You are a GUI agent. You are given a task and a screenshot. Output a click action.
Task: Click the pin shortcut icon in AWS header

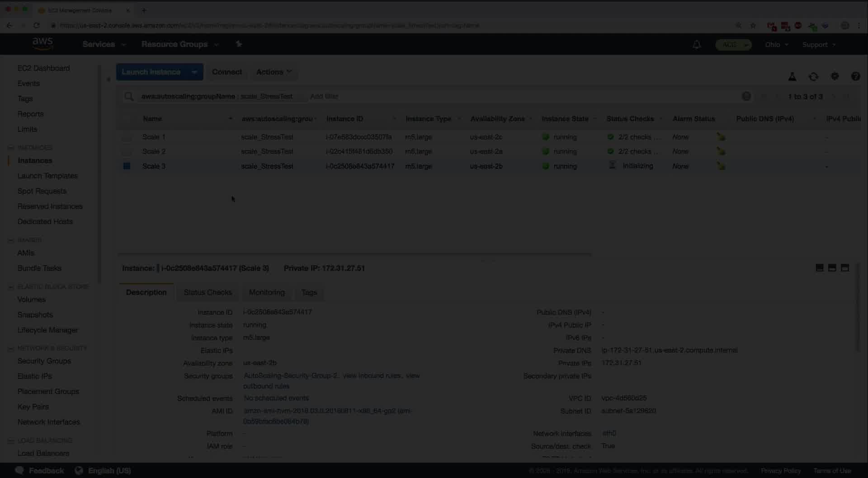pyautogui.click(x=239, y=44)
